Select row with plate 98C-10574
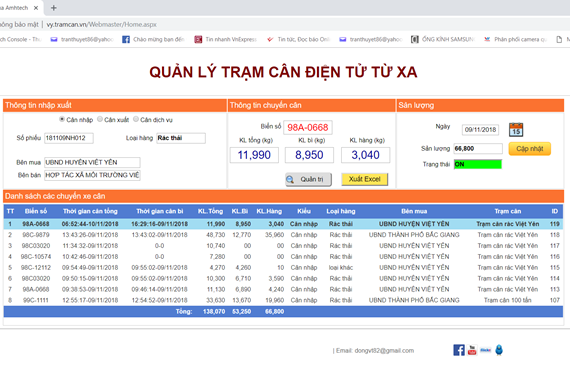570x379 pixels. click(x=283, y=257)
